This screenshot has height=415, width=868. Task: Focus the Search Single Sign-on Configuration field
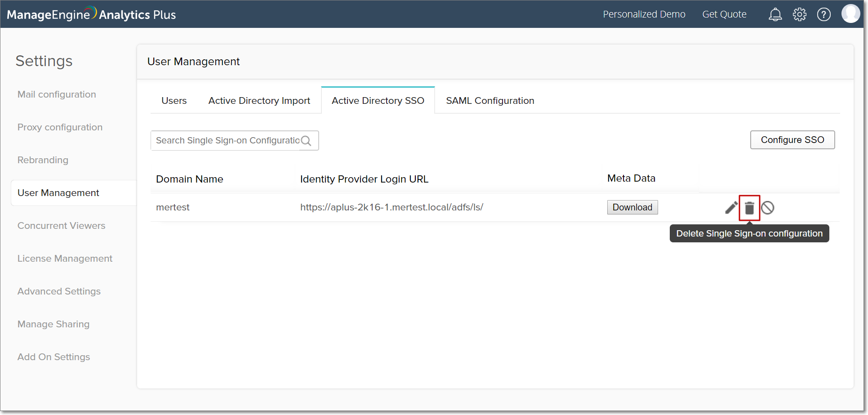click(x=227, y=141)
